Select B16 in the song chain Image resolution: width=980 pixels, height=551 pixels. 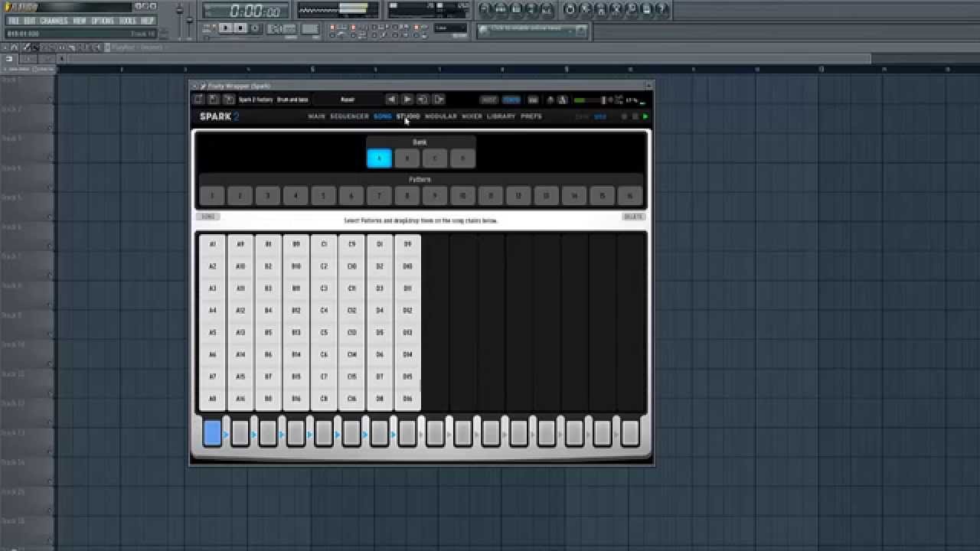click(296, 399)
